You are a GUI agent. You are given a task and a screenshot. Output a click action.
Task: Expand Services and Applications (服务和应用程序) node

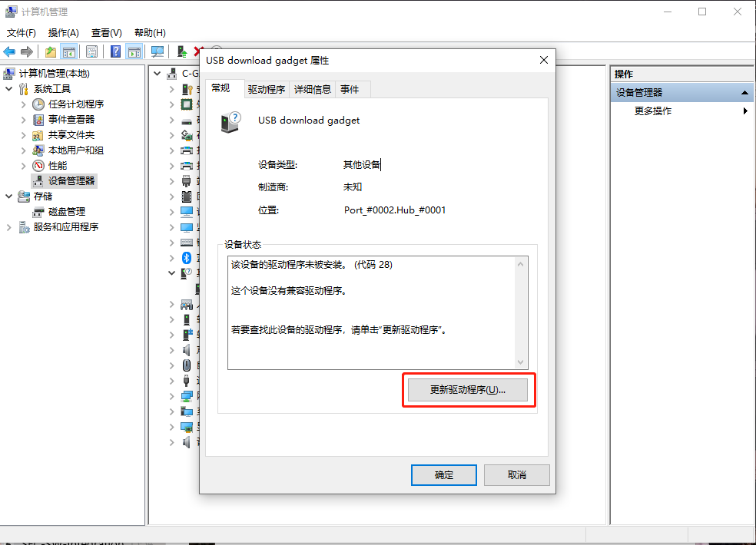tap(8, 227)
